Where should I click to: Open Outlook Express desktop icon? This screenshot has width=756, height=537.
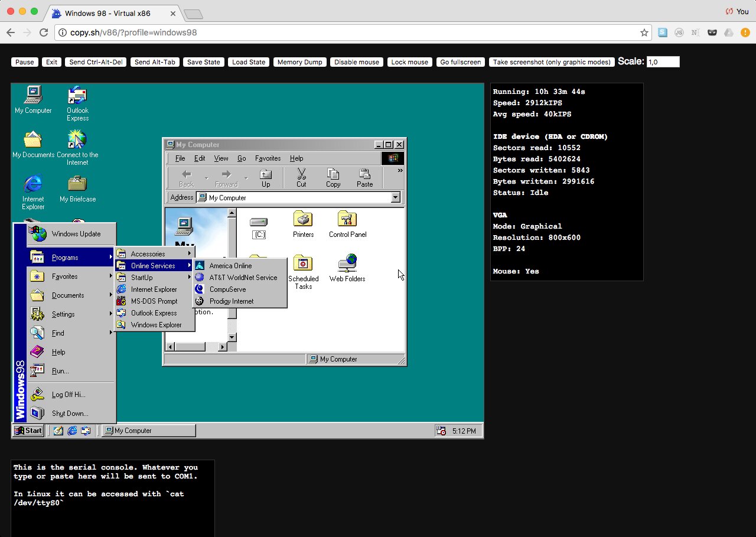77,96
